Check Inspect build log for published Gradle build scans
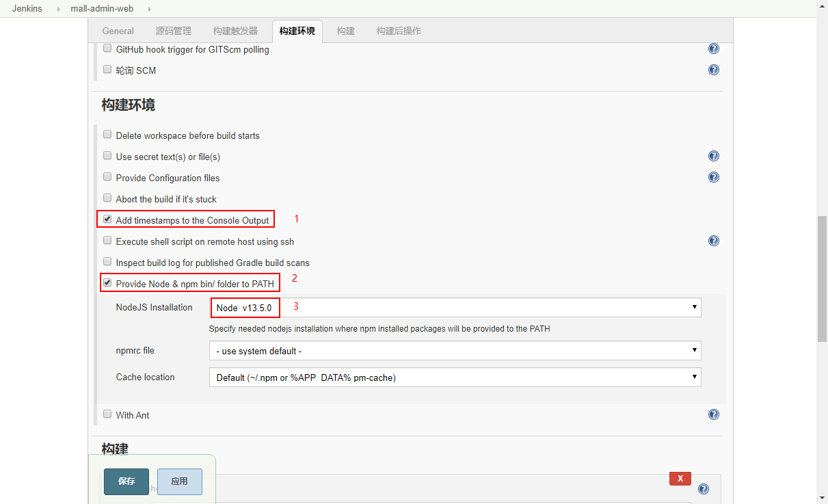The width and height of the screenshot is (828, 504). pyautogui.click(x=107, y=262)
